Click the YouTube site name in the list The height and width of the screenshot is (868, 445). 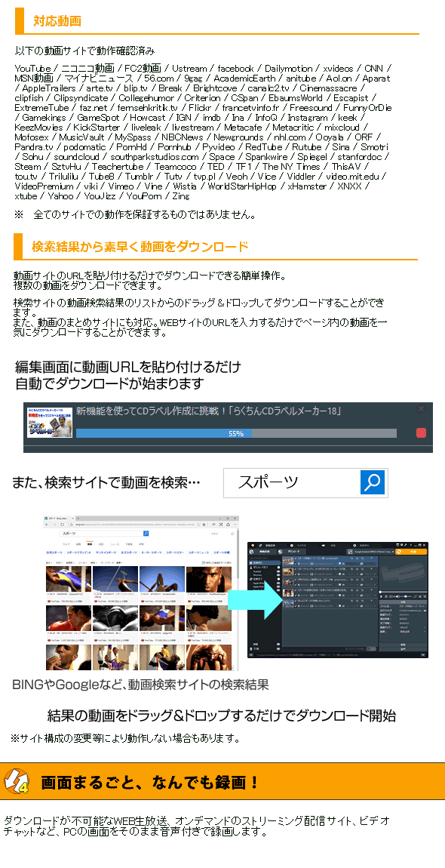click(33, 69)
